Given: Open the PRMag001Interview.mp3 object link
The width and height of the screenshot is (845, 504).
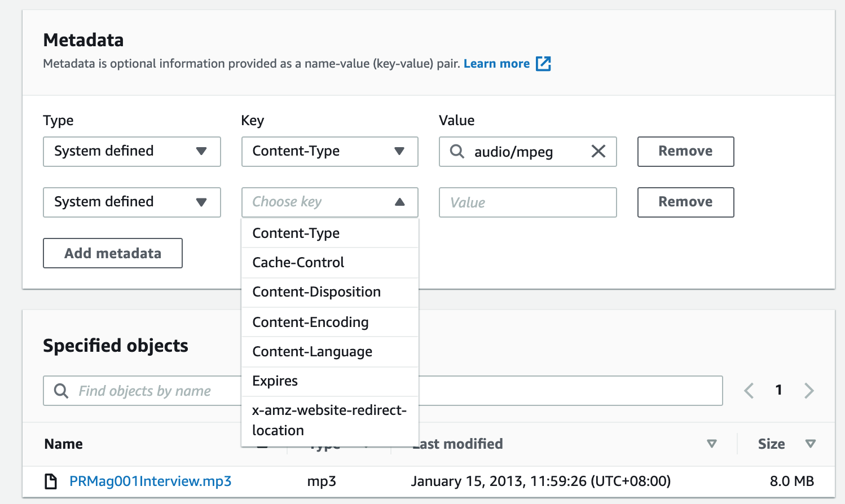Looking at the screenshot, I should [x=150, y=481].
